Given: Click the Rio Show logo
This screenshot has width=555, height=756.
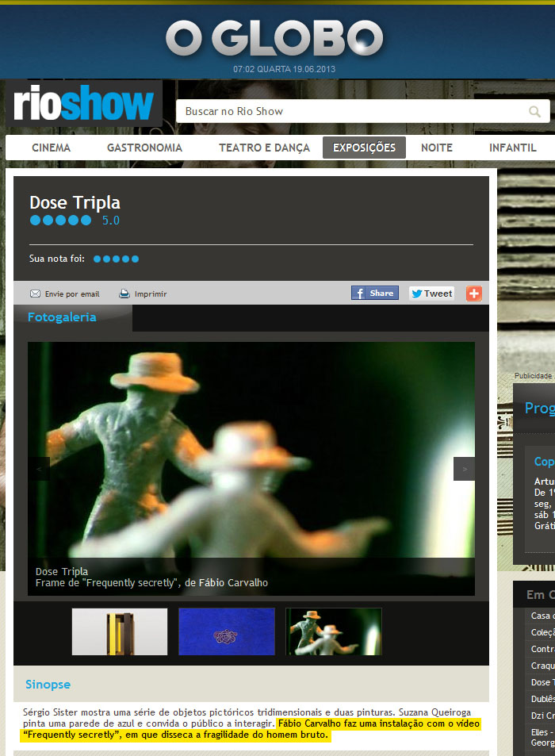Looking at the screenshot, I should (84, 102).
